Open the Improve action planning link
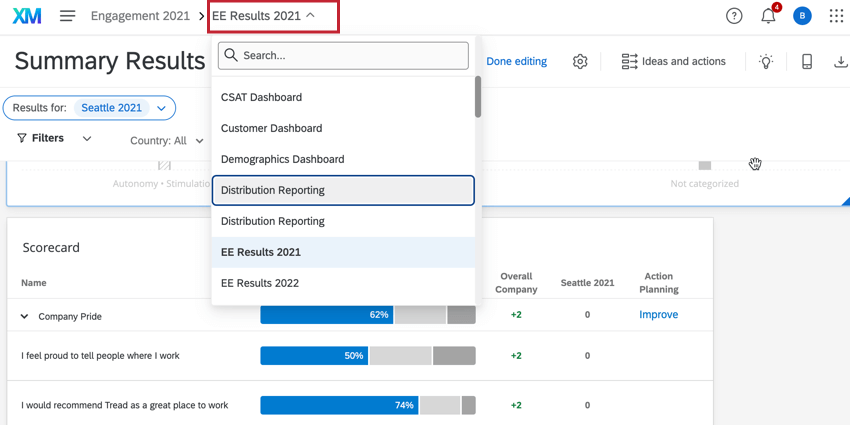Image resolution: width=850 pixels, height=425 pixels. point(658,314)
